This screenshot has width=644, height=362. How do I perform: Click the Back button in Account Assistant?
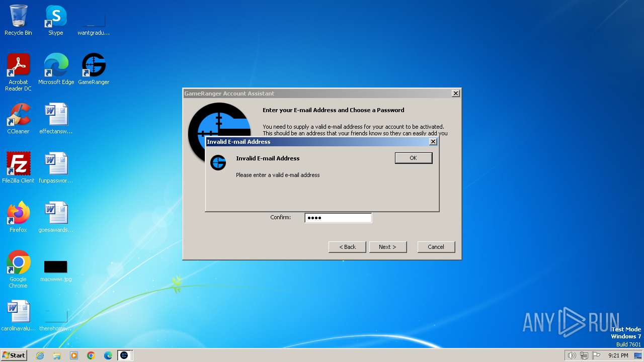347,247
